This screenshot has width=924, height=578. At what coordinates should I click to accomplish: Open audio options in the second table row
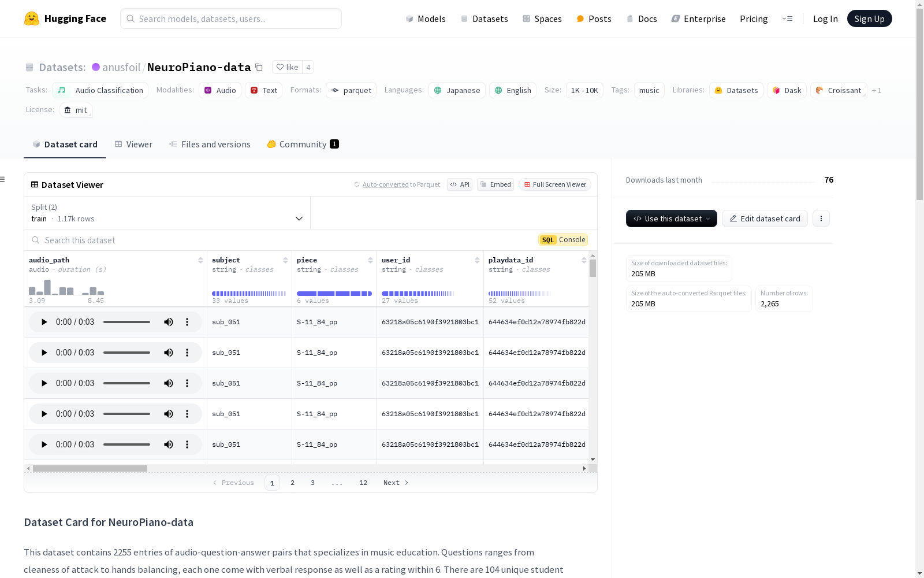pos(187,353)
